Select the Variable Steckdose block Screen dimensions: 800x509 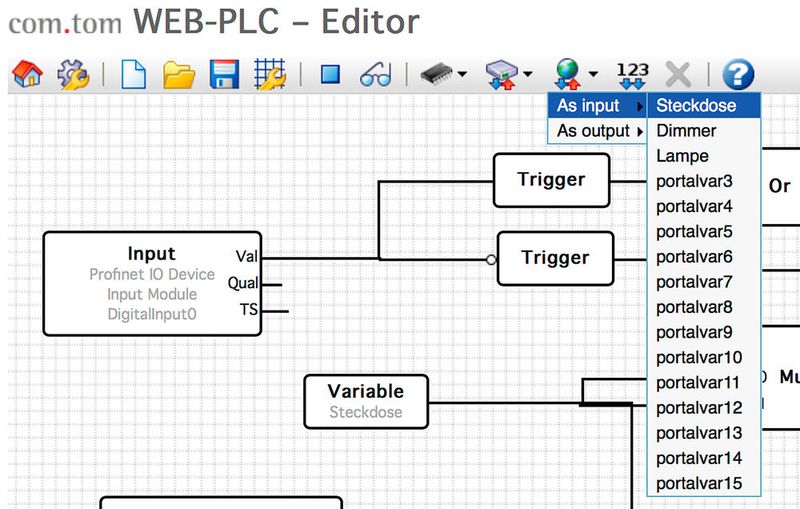(x=366, y=402)
